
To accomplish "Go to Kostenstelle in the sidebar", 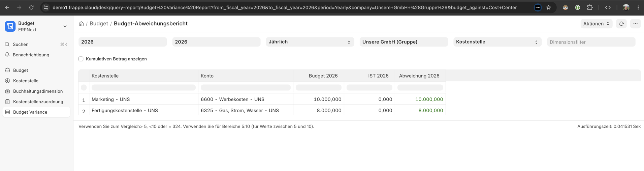I will pos(36,81).
